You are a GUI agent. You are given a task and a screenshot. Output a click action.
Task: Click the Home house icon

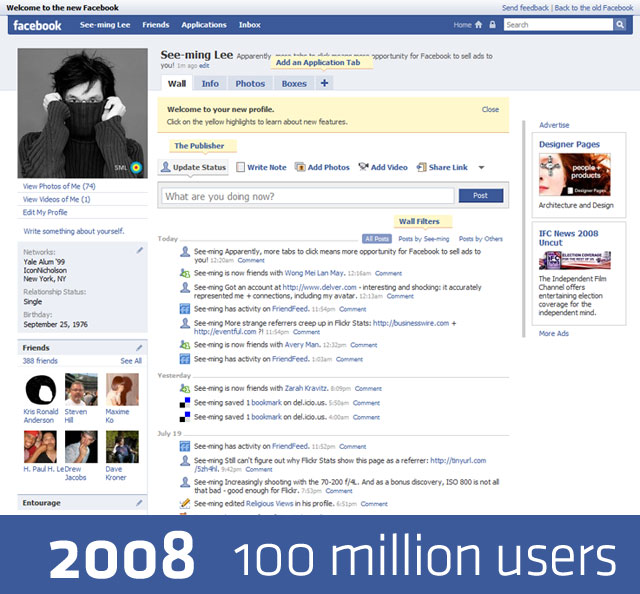pos(478,24)
